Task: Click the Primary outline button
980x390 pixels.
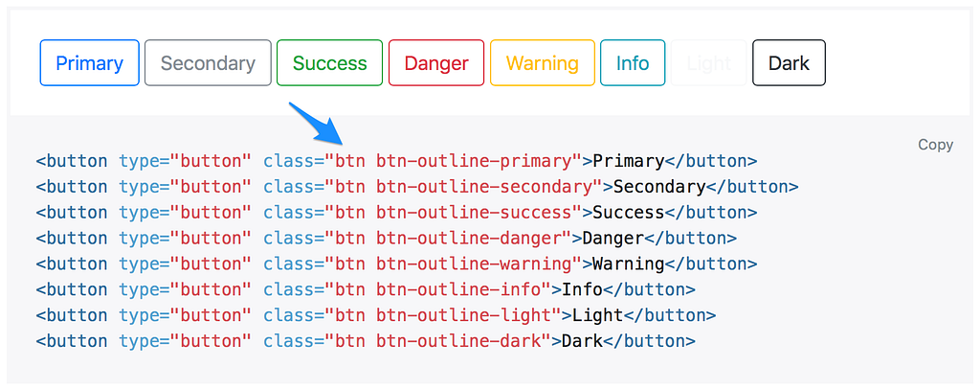Action: click(x=89, y=62)
